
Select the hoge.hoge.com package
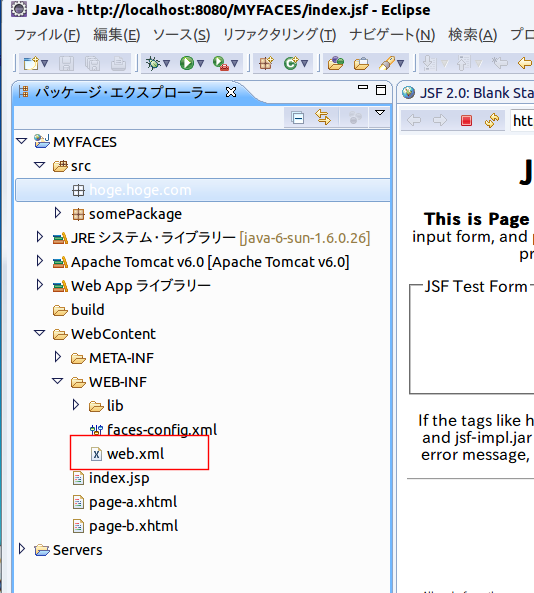(x=203, y=190)
